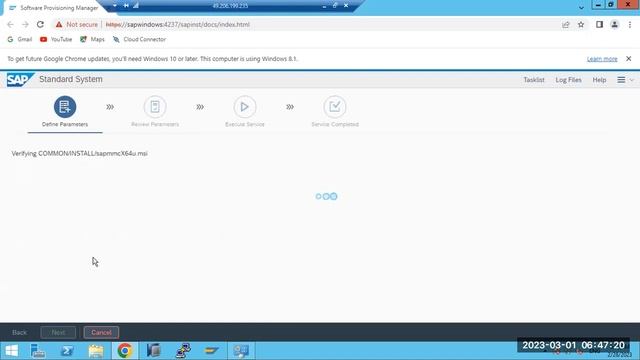Screen dimensions: 640x360
Task: Open Chrome profile icon
Action: (x=614, y=24)
